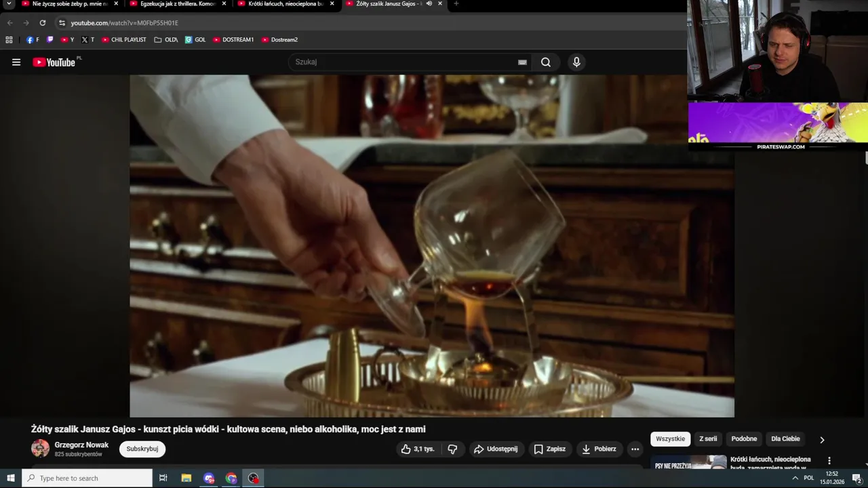Screen dimensions: 868x488
Task: Select the Podobne filter chip
Action: point(744,439)
